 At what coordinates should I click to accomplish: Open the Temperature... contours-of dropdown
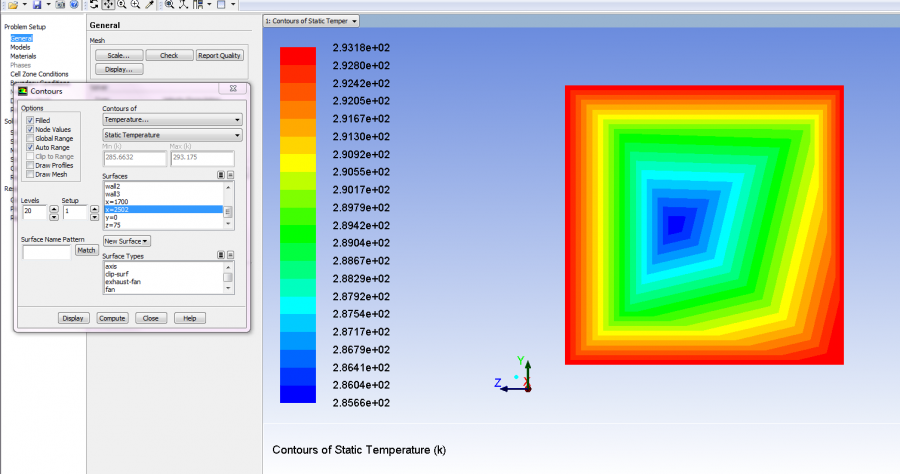172,119
